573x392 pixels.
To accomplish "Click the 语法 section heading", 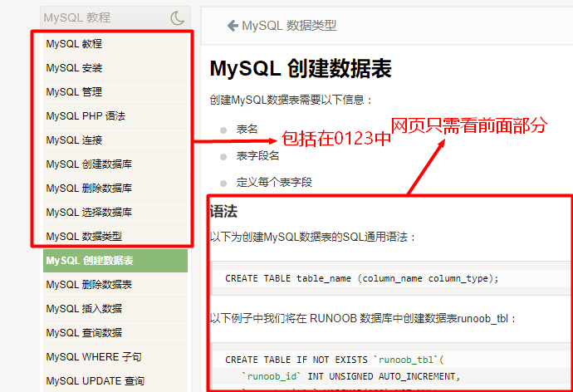I will 223,212.
